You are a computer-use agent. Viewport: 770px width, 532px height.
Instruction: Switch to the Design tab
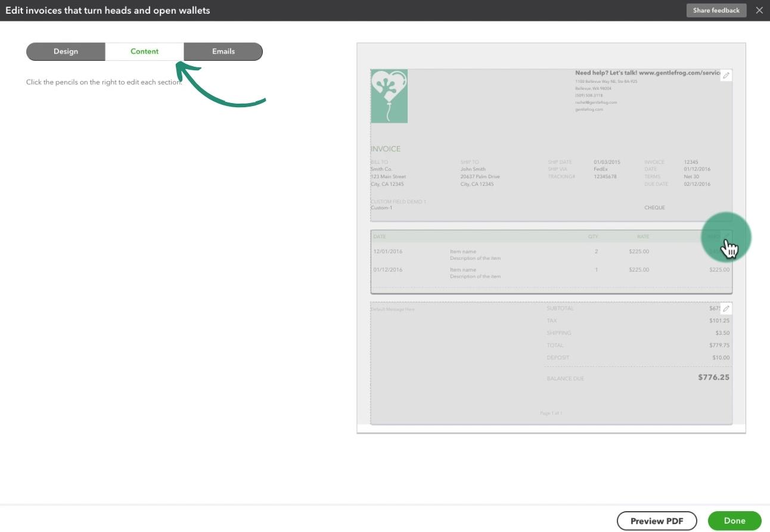tap(66, 51)
